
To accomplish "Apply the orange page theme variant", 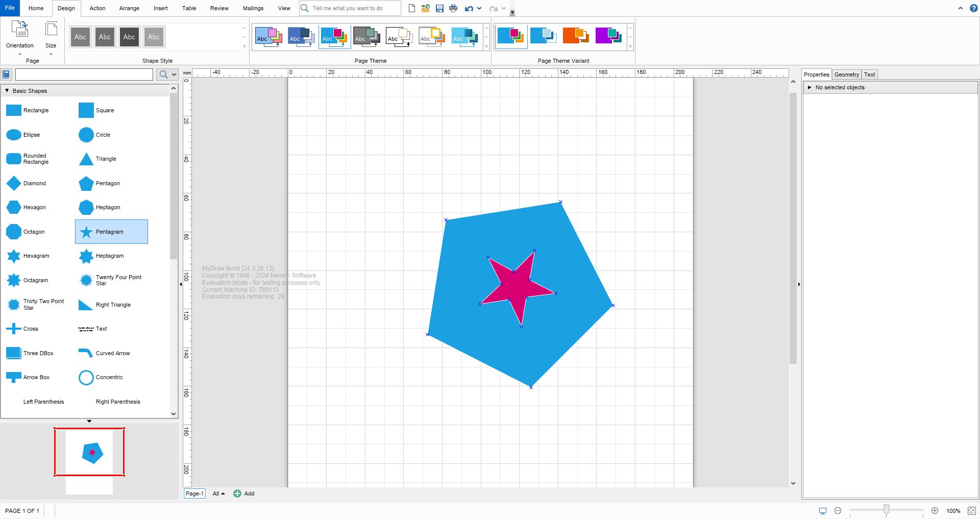I will point(576,36).
